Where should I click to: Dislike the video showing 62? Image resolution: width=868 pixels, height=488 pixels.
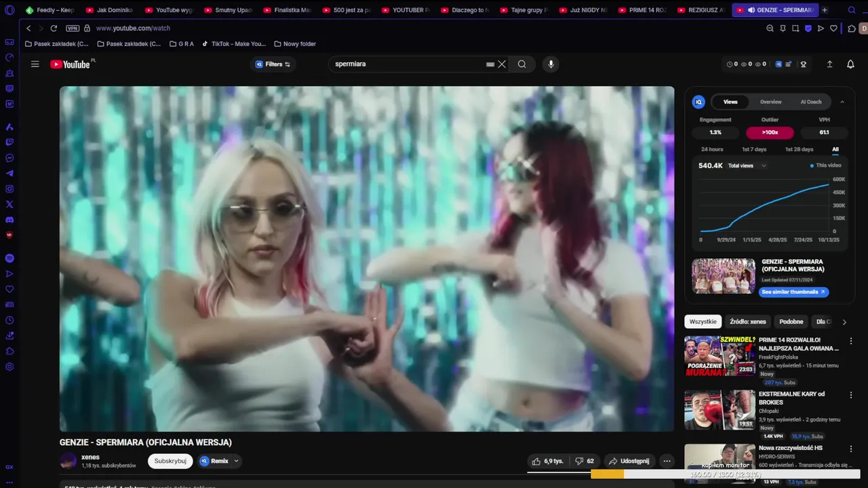585,461
